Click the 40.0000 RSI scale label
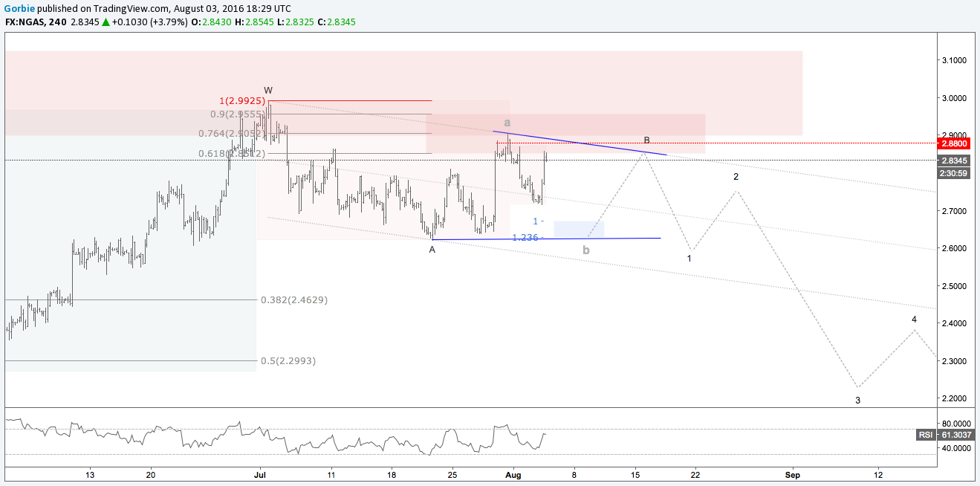 click(x=956, y=449)
